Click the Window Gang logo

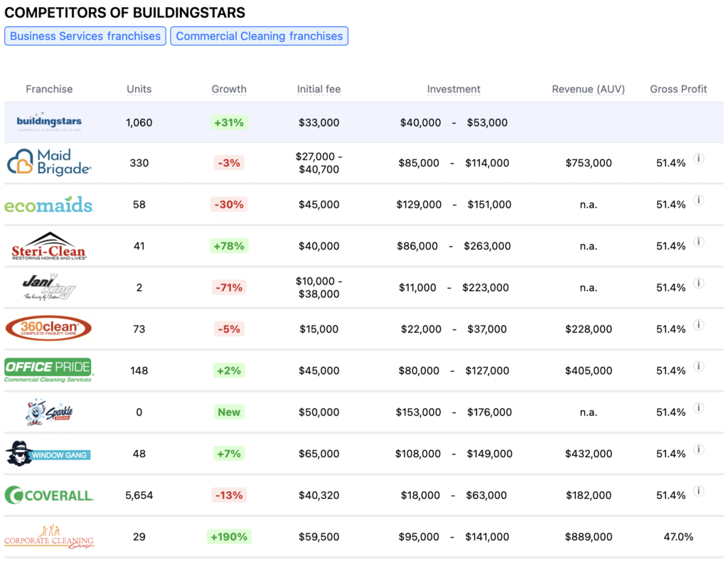[48, 454]
